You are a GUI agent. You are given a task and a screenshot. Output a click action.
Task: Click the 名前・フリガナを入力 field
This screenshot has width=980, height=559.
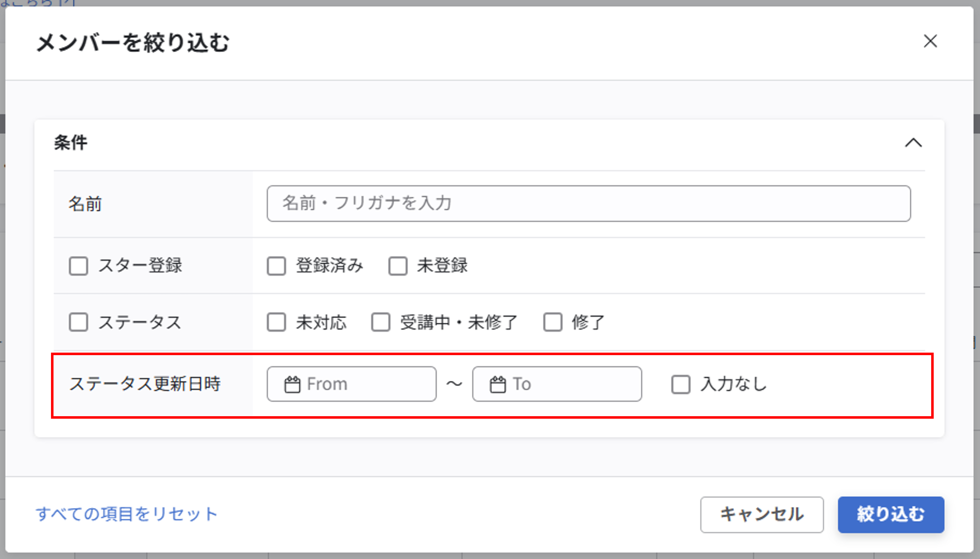click(589, 204)
